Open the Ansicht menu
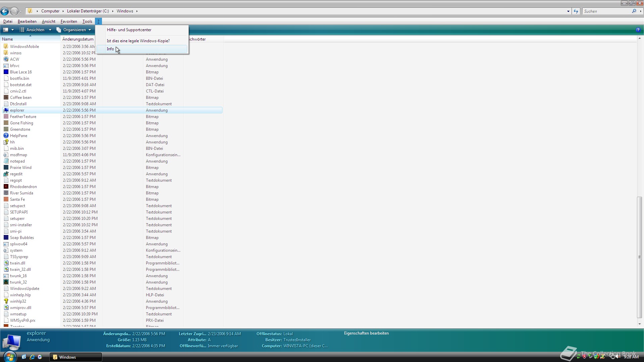The image size is (644, 362). [49, 21]
